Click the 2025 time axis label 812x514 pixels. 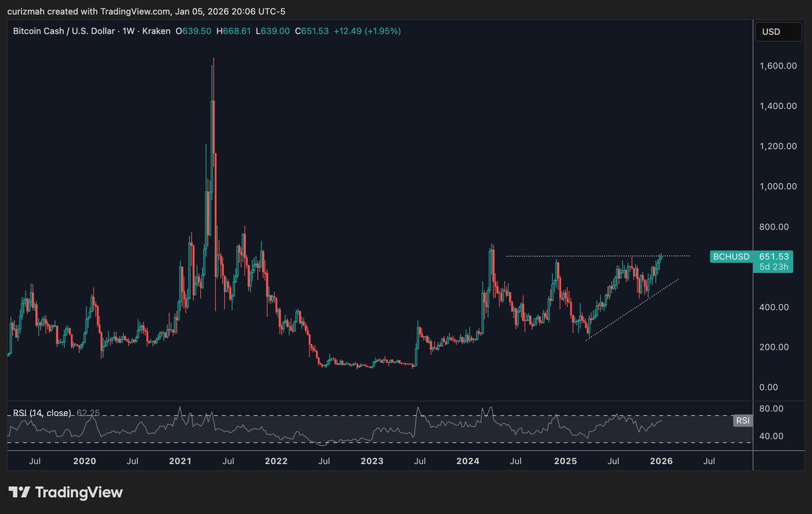[565, 461]
